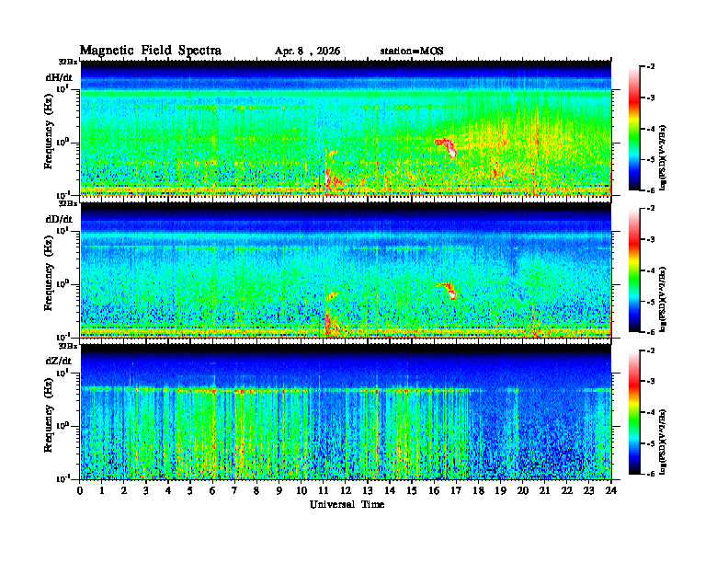Click the "32Hz" label above dZ/dt axis
Viewport: 728px width, 563px height.
(68, 346)
